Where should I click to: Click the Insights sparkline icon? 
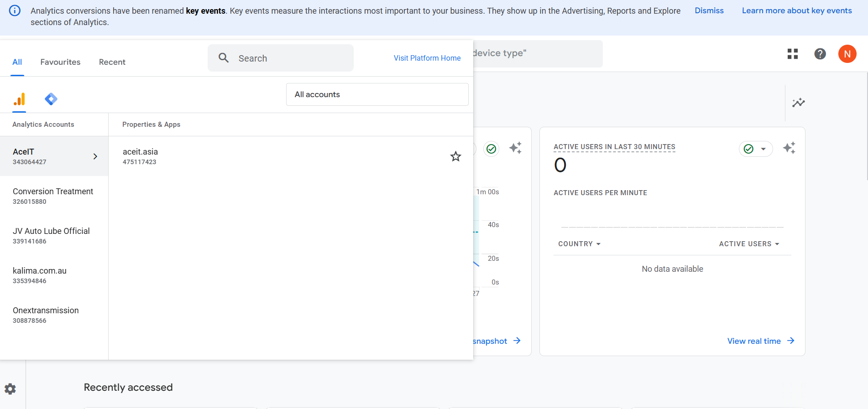click(x=798, y=103)
